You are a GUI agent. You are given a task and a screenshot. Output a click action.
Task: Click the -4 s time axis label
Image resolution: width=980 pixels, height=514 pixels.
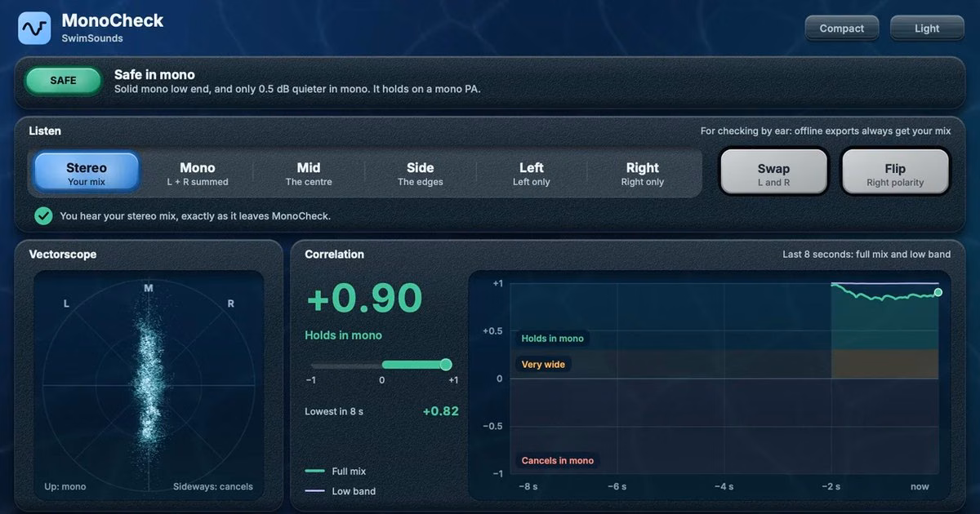724,487
